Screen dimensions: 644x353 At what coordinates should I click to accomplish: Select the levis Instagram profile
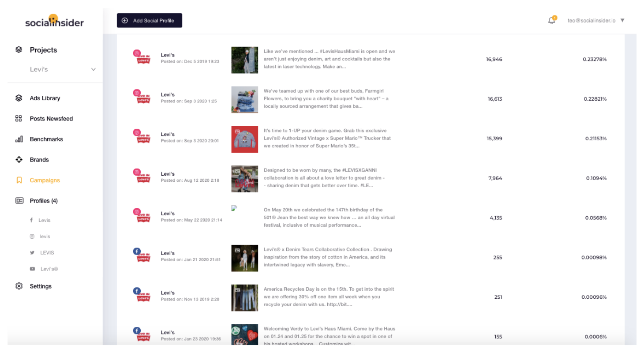click(45, 237)
